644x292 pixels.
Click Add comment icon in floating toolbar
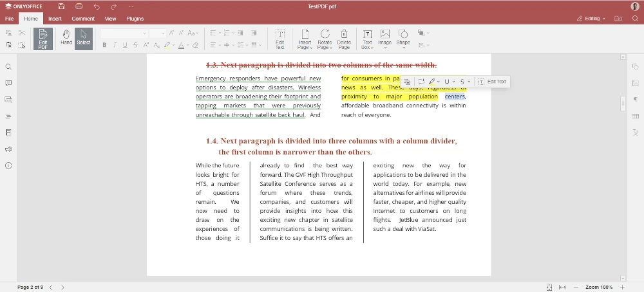[x=421, y=82]
